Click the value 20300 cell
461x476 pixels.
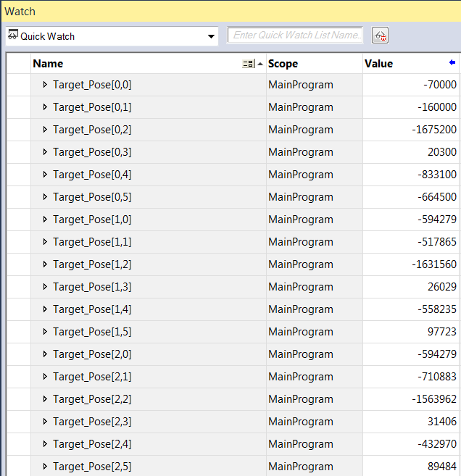point(411,152)
